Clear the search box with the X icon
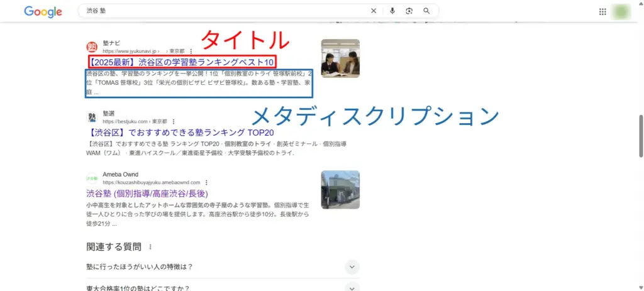 pyautogui.click(x=374, y=11)
